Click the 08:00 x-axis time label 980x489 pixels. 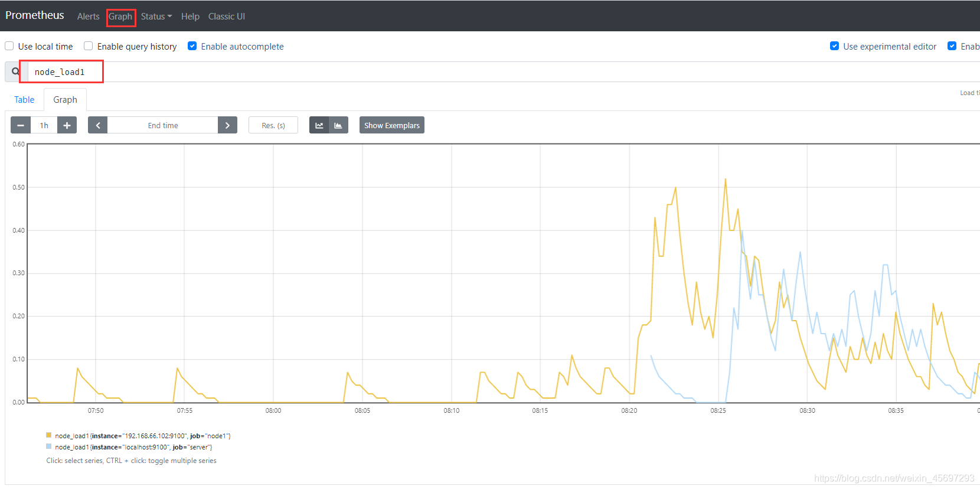pos(273,410)
